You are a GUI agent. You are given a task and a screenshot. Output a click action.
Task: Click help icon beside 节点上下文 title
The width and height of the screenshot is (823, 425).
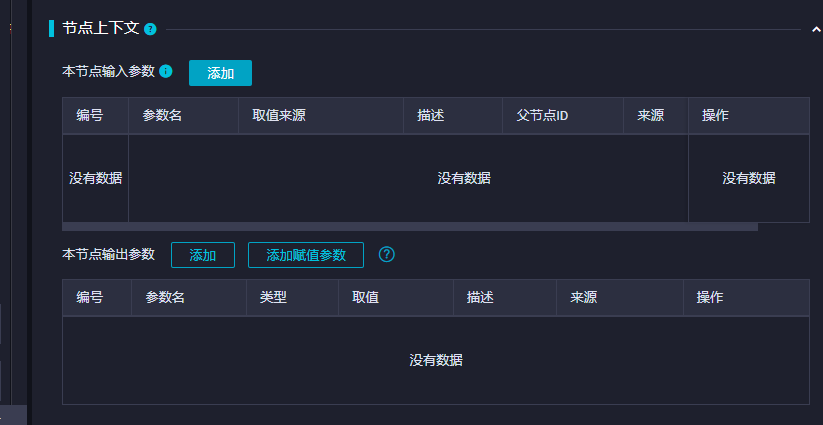(x=150, y=30)
